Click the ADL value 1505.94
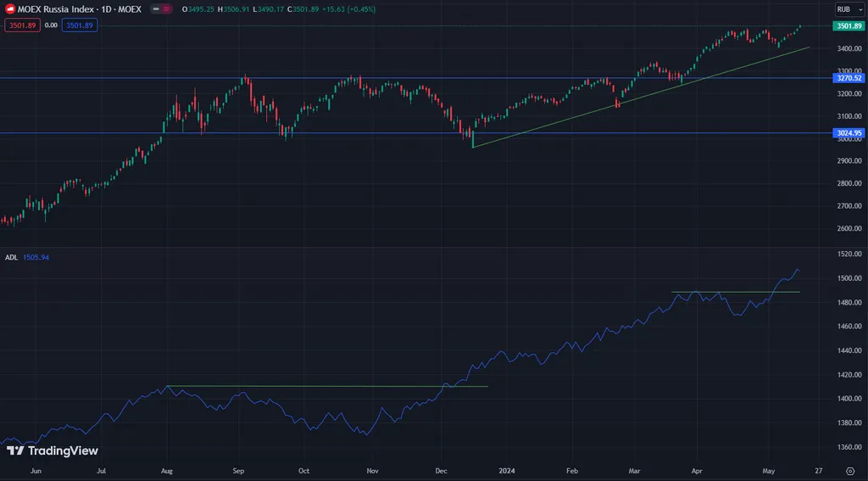Image resolution: width=868 pixels, height=481 pixels. click(36, 257)
